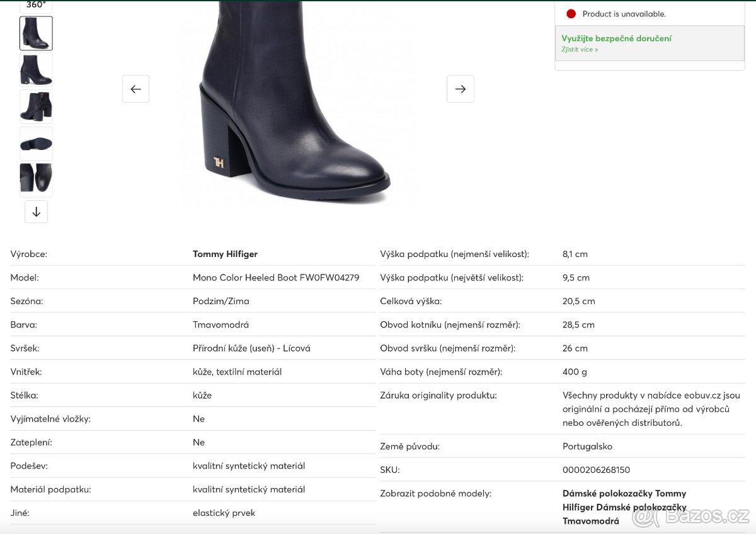Show the pair-of-boots thumbnail with zipper
This screenshot has height=534, width=756.
[x=36, y=106]
